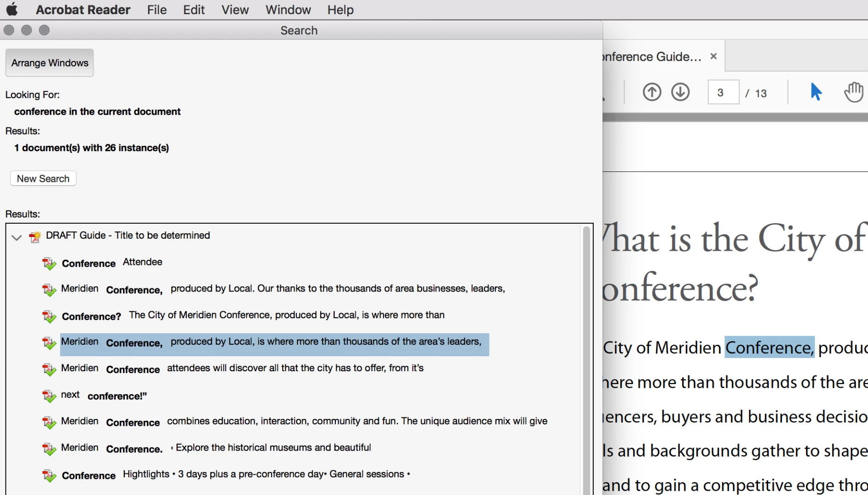The height and width of the screenshot is (495, 868).
Task: Select highlighted result 'is where more than thousands'
Action: coord(274,344)
